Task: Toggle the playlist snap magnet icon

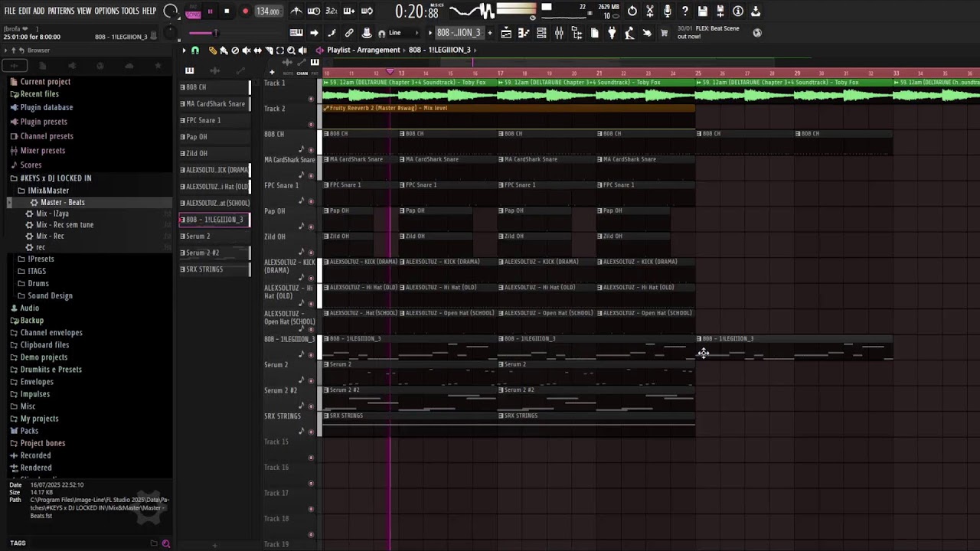Action: [x=195, y=51]
